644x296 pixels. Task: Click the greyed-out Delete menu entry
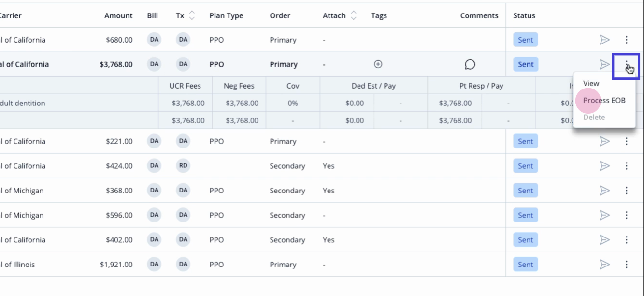click(x=594, y=117)
